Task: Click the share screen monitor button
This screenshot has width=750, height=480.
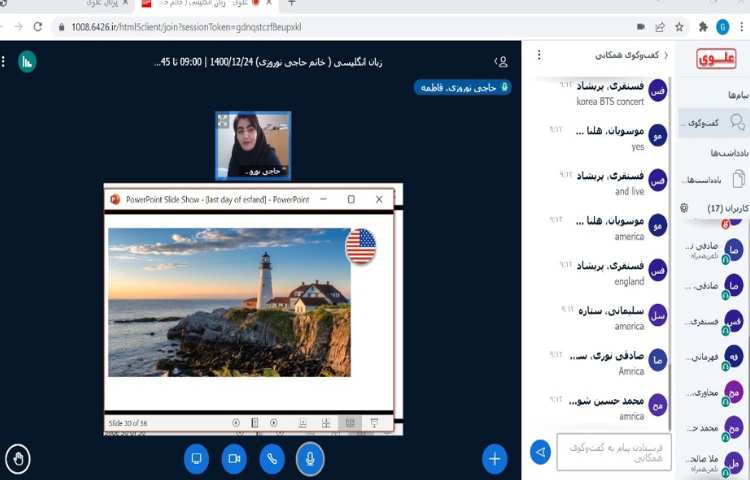Action: coord(197,458)
